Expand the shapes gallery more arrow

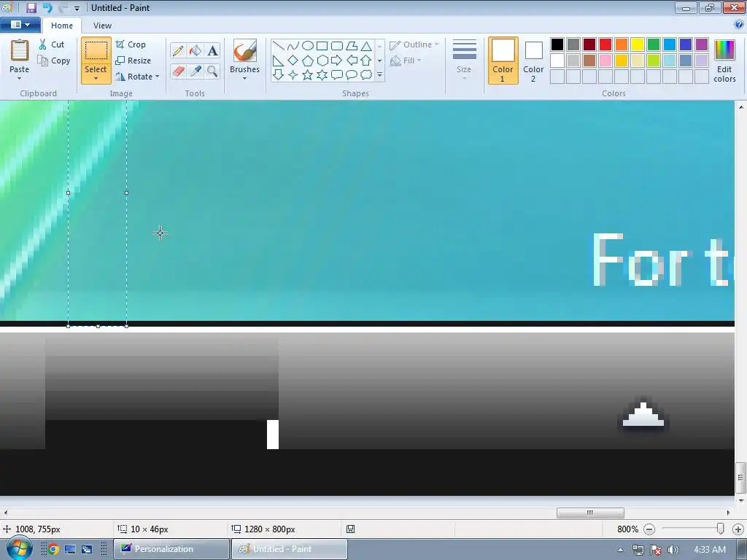pos(379,75)
